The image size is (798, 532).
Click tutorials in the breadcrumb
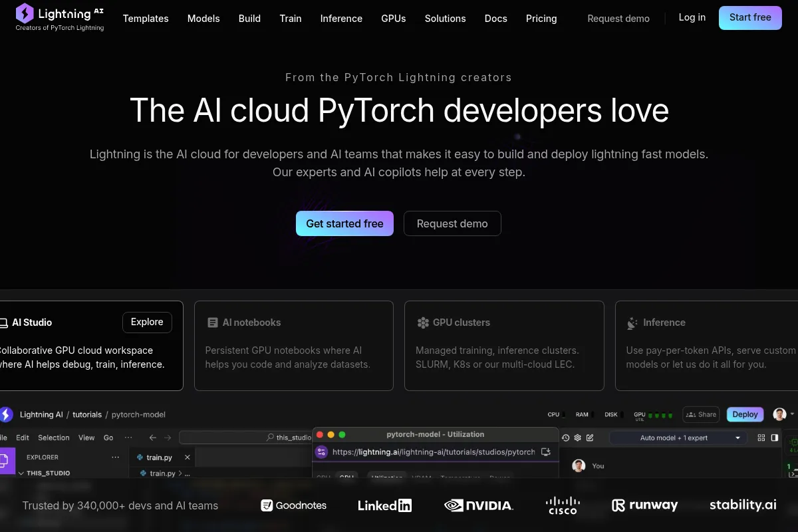[x=87, y=414]
